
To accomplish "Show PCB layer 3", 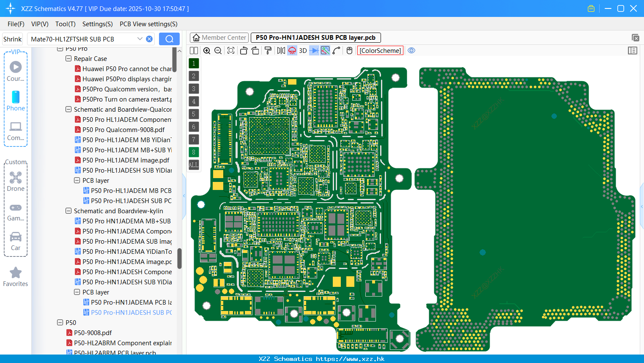I will (x=194, y=89).
